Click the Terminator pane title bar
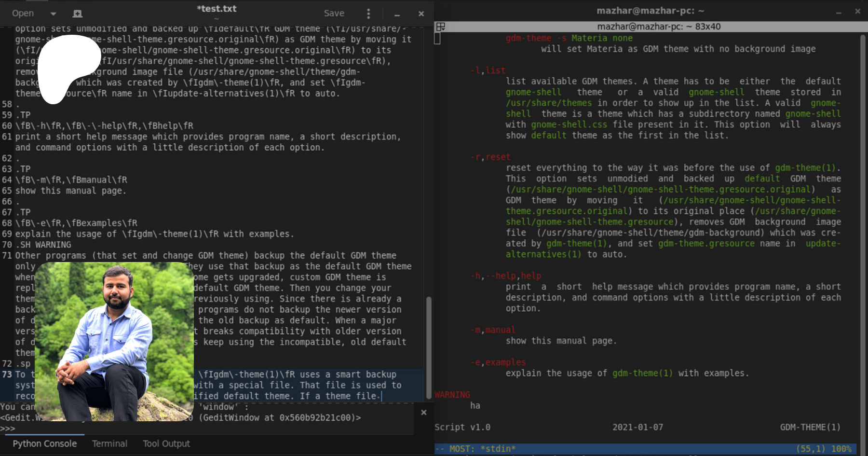Screen dimensions: 868x456 658,27
